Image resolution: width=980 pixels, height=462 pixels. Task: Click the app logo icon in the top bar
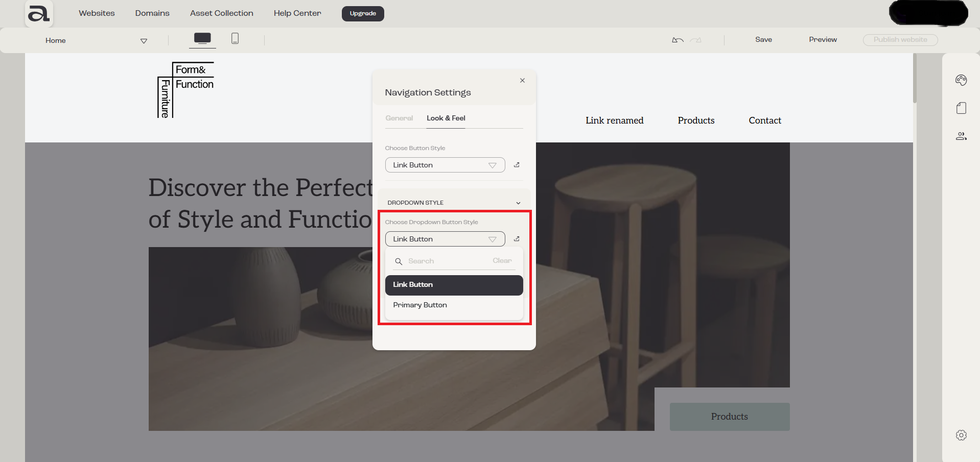[x=39, y=14]
